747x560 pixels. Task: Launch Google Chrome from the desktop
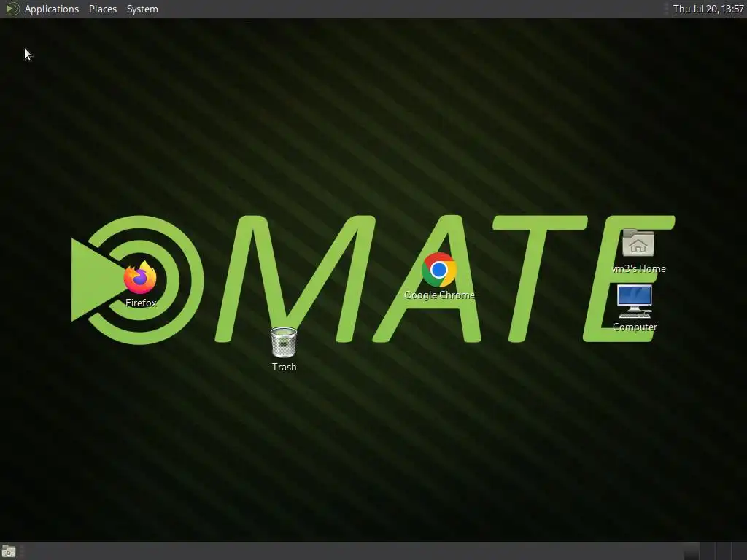pos(438,270)
